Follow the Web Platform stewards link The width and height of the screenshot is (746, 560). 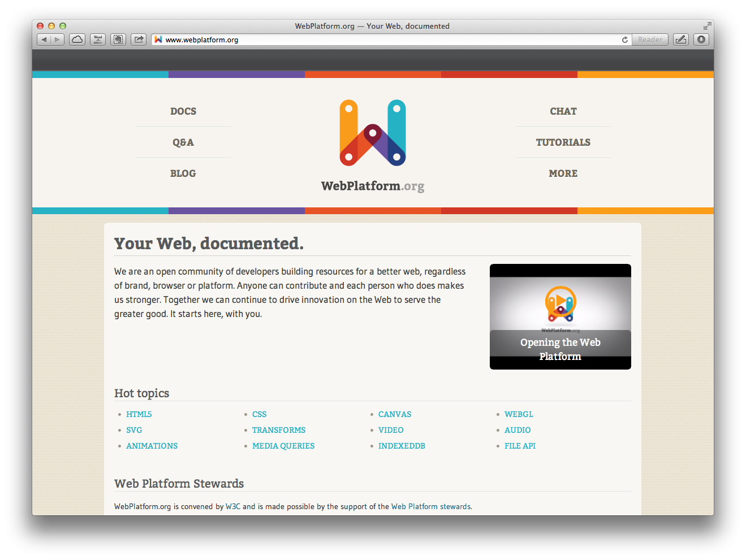[x=431, y=506]
